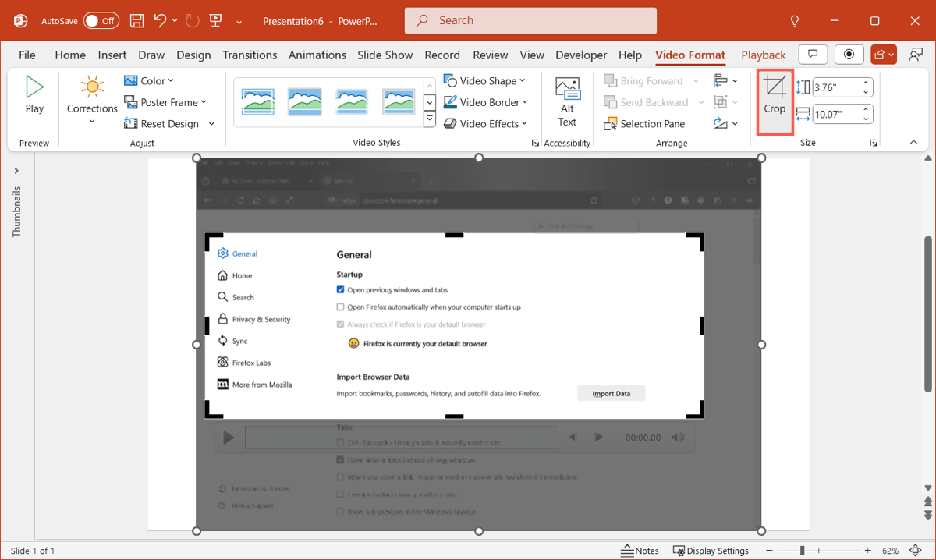The height and width of the screenshot is (560, 936).
Task: Play the video preview from the ribbon
Action: (x=34, y=95)
